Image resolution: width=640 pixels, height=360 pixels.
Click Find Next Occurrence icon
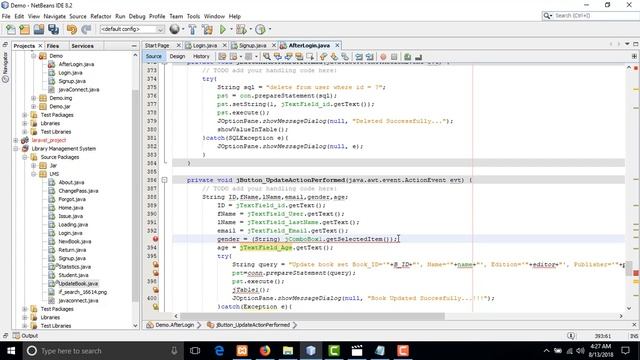(289, 57)
